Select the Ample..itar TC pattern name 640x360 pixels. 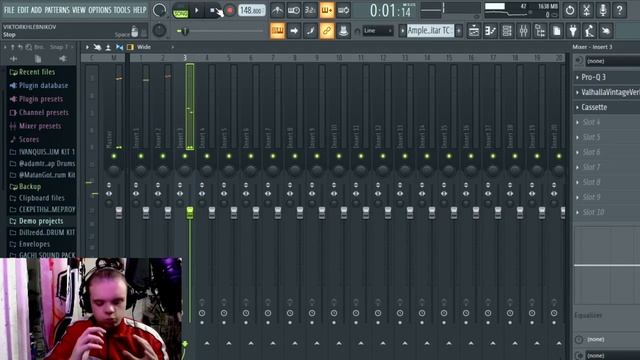coord(430,31)
